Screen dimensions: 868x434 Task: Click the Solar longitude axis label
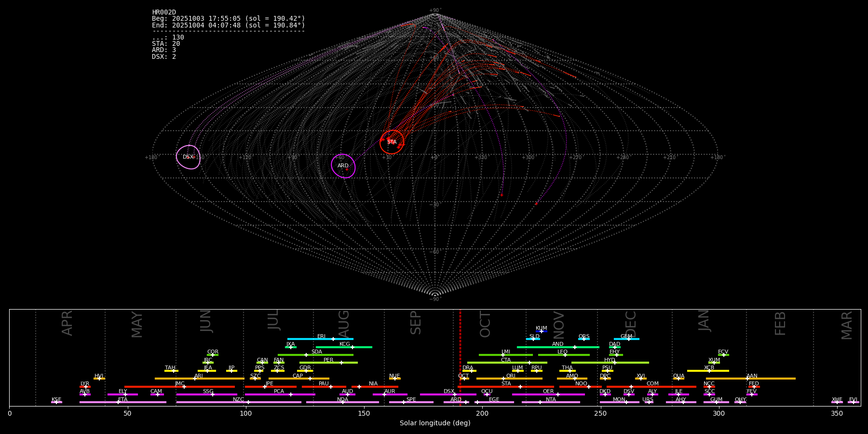point(435,423)
